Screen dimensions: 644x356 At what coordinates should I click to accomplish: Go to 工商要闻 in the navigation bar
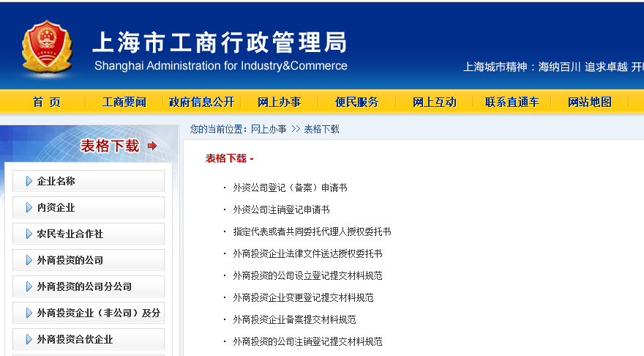[124, 102]
